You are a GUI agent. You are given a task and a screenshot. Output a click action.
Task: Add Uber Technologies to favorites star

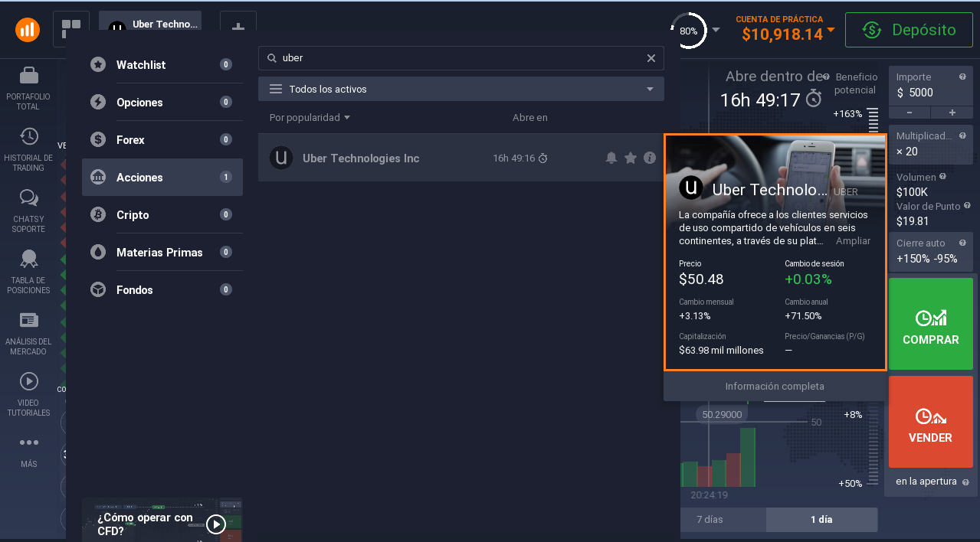tap(631, 158)
